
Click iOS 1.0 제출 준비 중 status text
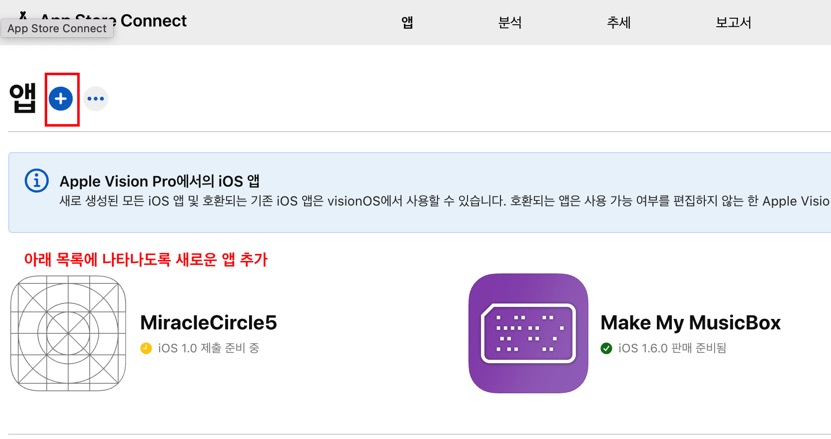208,348
